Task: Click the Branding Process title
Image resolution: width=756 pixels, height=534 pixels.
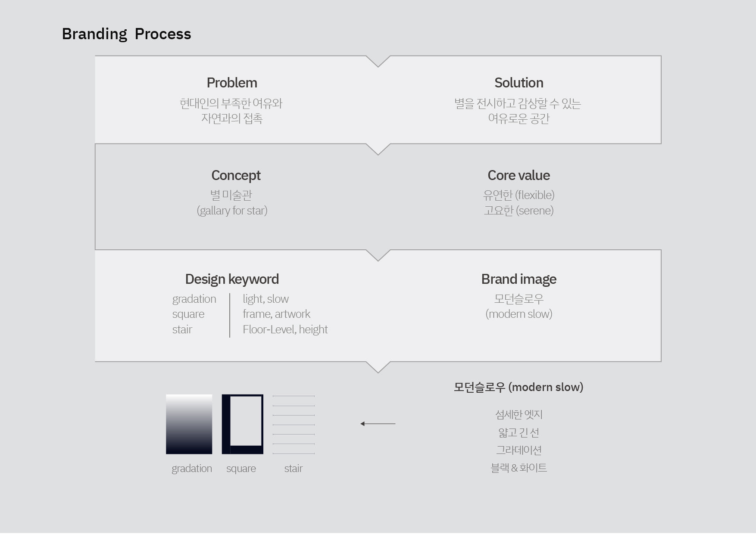Action: coord(126,34)
